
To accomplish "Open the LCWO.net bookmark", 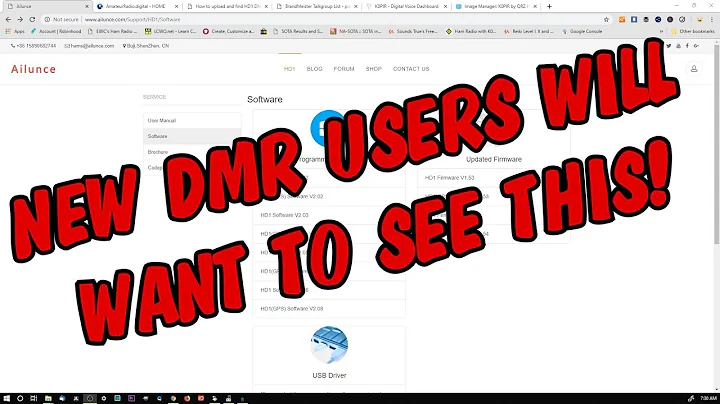I will (x=170, y=31).
